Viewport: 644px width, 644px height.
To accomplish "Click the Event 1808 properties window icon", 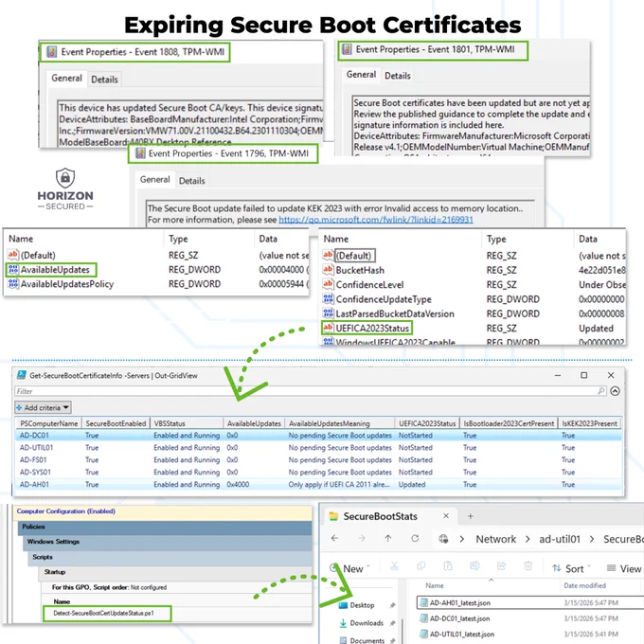I will pyautogui.click(x=51, y=52).
